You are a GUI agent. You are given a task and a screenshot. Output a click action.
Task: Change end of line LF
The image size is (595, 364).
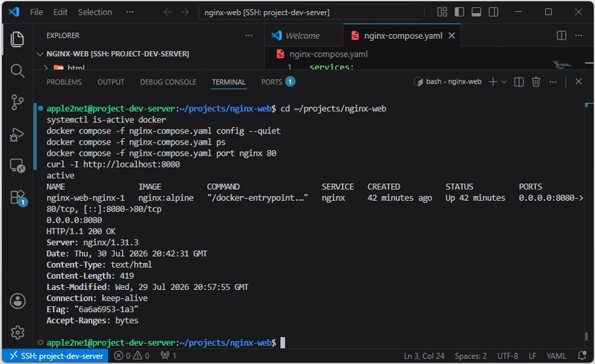[533, 356]
